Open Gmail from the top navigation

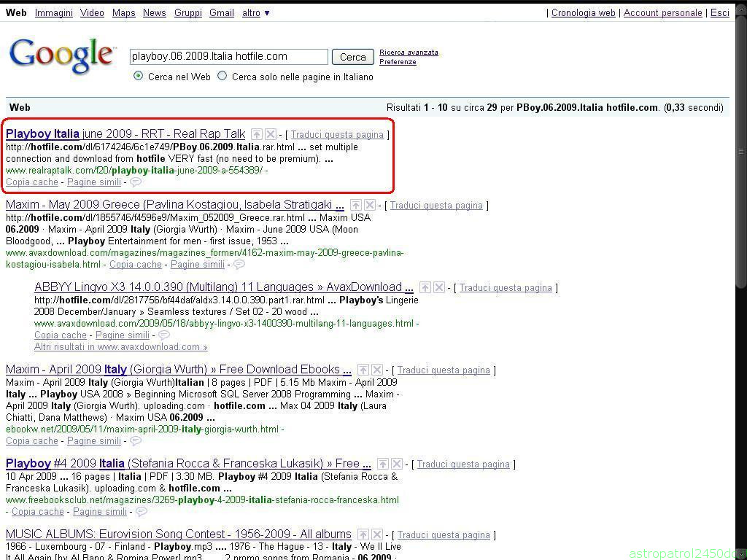click(222, 13)
